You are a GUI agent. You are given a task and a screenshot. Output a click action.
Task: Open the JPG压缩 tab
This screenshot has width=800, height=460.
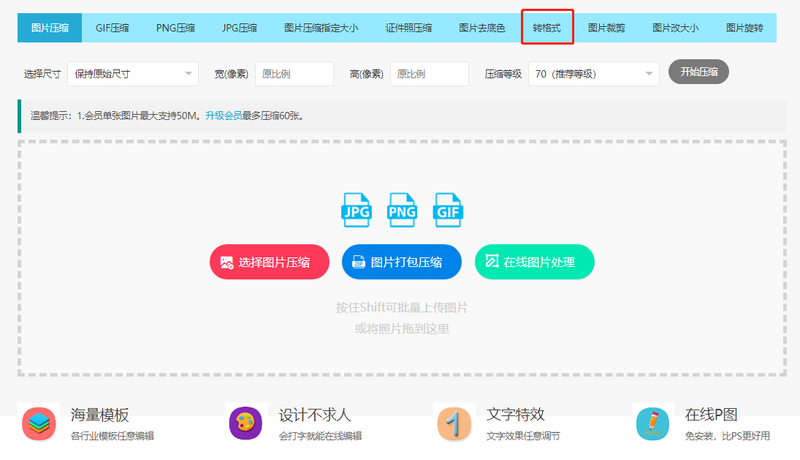tap(239, 28)
